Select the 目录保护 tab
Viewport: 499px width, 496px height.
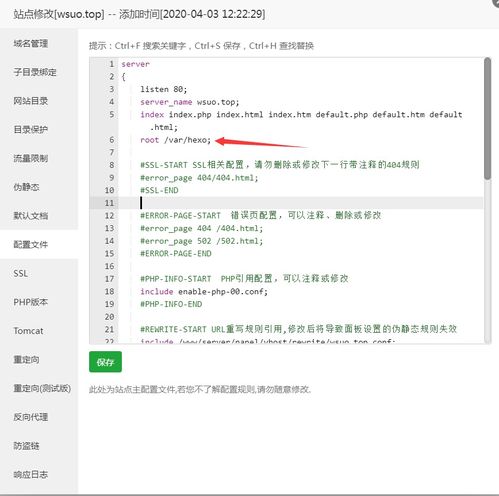(31, 129)
